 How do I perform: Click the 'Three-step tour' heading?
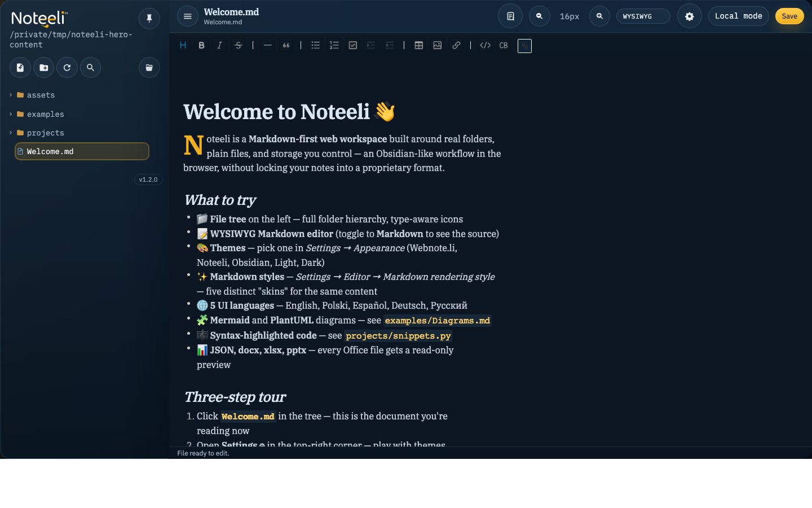(235, 397)
